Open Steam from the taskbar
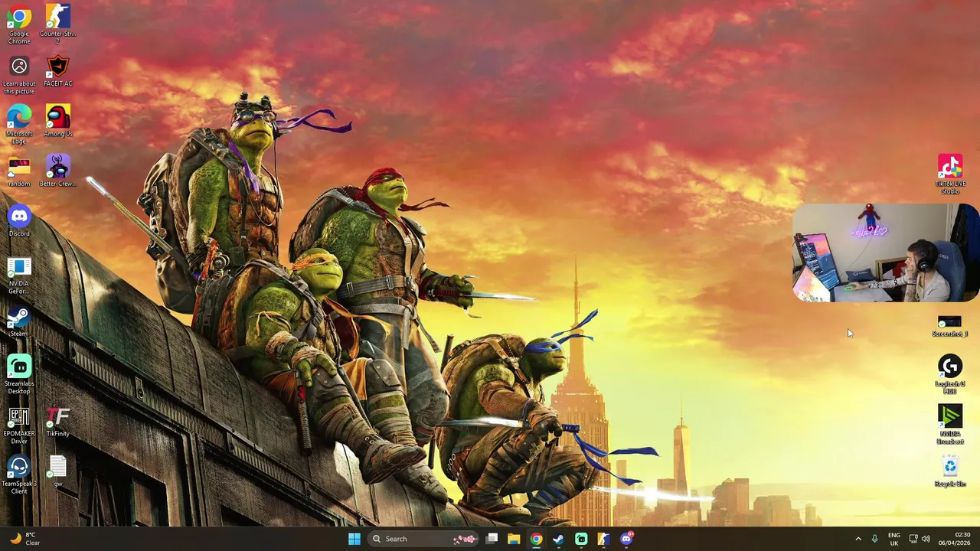The width and height of the screenshot is (980, 551). pyautogui.click(x=558, y=539)
